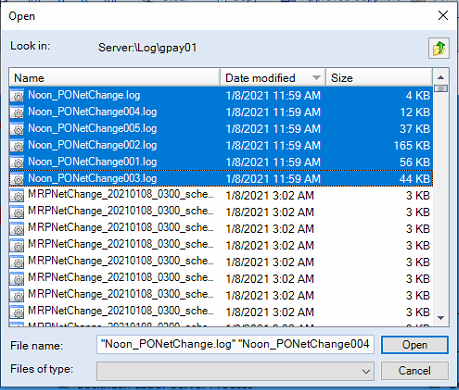
Task: Click the 44 KB size cell
Action: (x=415, y=179)
